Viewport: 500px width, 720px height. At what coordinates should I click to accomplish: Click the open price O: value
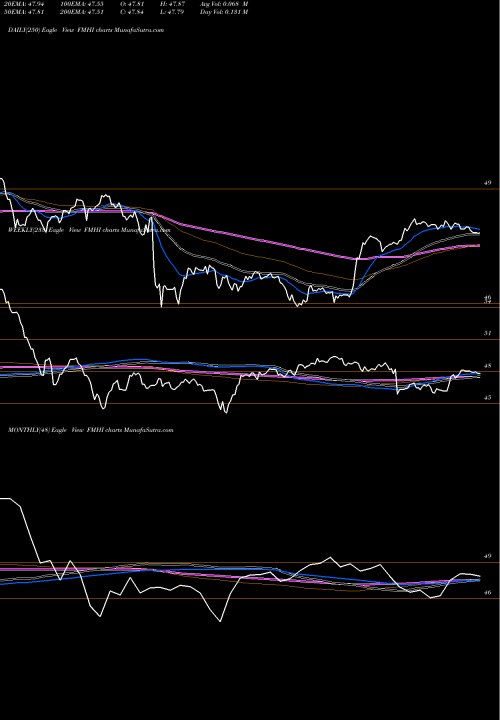click(x=132, y=4)
